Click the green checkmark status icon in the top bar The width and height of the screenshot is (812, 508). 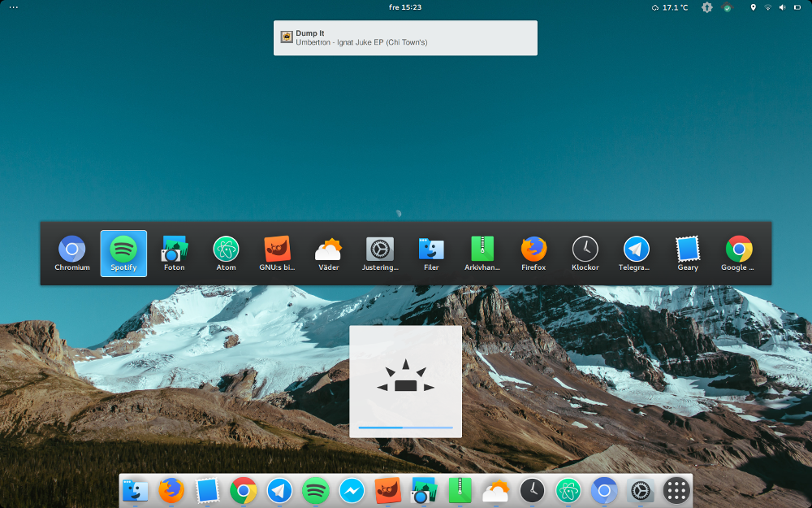click(x=727, y=7)
